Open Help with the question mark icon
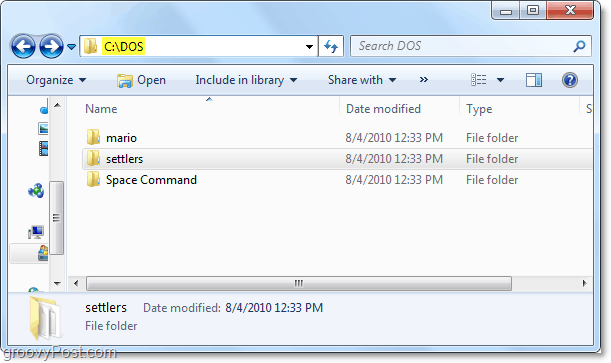 [570, 80]
